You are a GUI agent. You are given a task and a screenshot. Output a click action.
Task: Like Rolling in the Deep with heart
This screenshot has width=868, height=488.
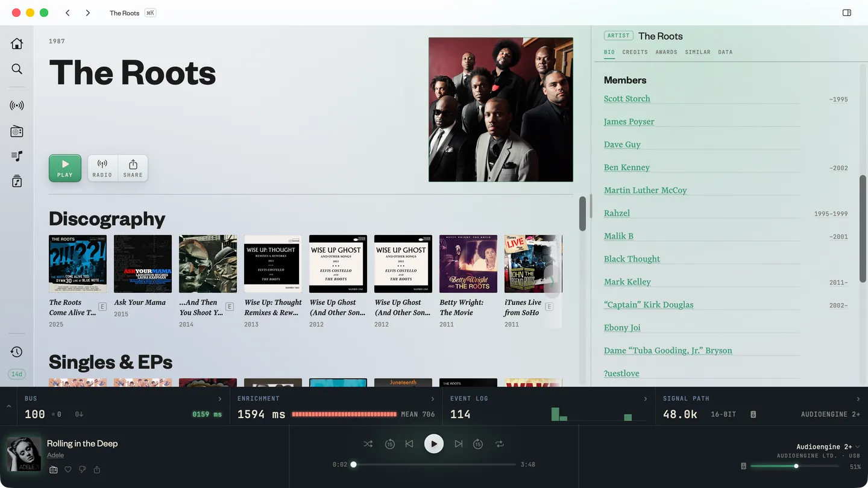68,469
